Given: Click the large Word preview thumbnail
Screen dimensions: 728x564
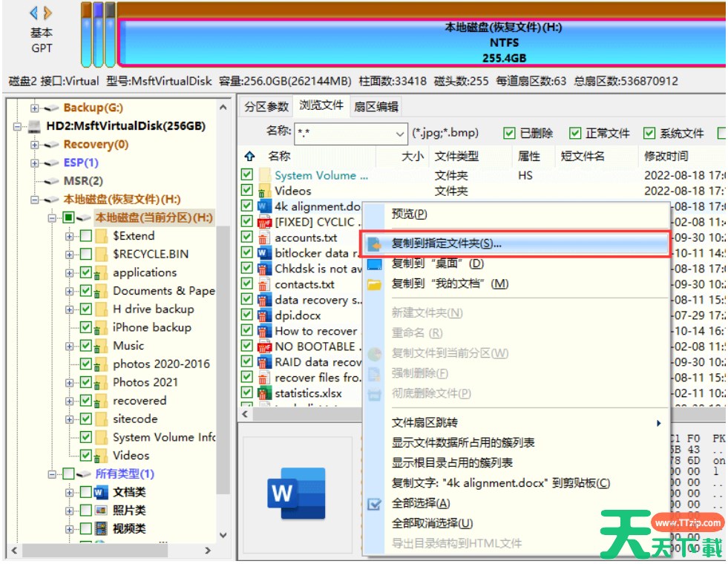Looking at the screenshot, I should pyautogui.click(x=296, y=493).
